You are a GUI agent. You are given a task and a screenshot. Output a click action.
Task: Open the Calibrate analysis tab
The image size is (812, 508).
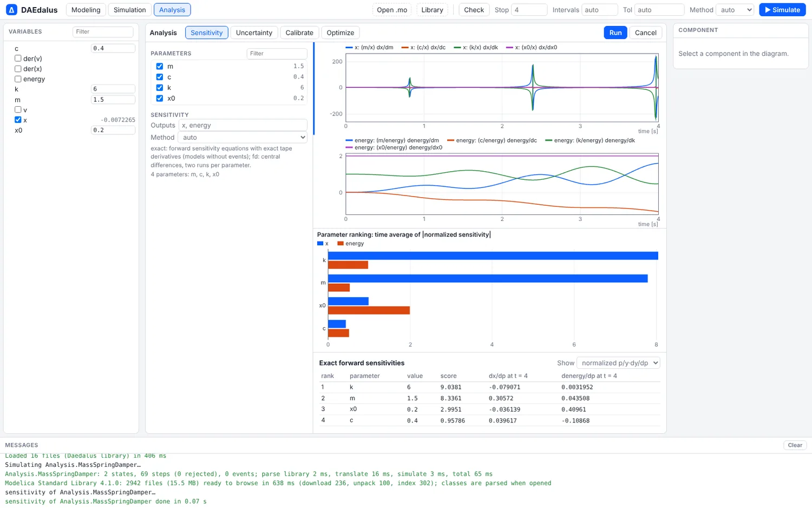(299, 32)
